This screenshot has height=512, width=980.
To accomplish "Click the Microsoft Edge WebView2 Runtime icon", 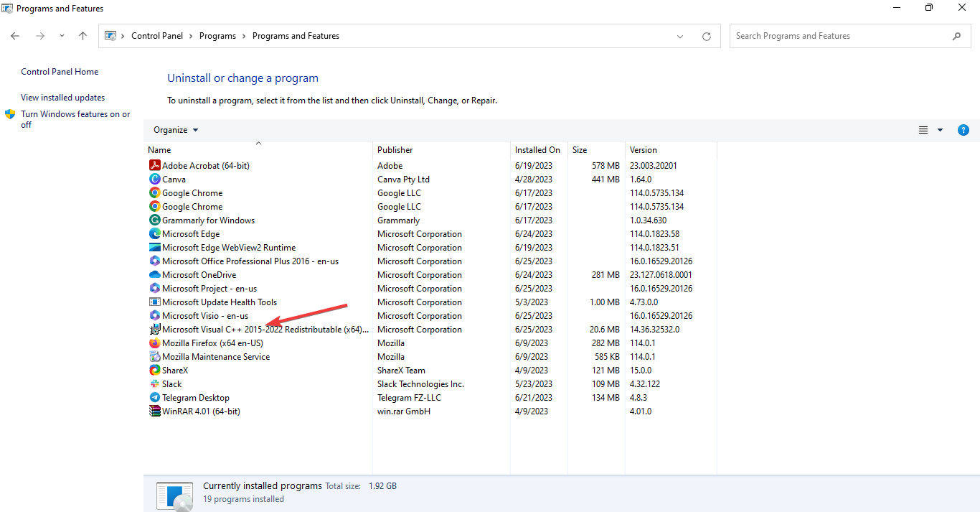I will click(154, 248).
